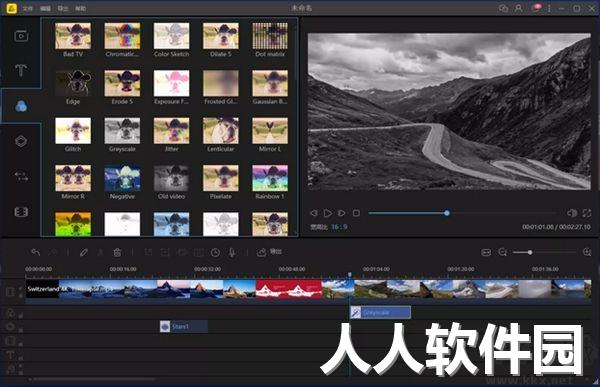This screenshot has height=387, width=600.
Task: Open the File menu in the title bar
Action: pyautogui.click(x=28, y=8)
